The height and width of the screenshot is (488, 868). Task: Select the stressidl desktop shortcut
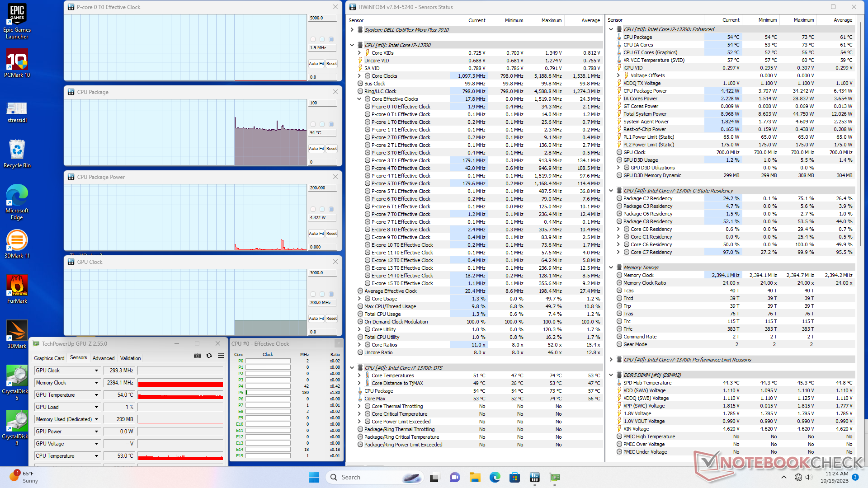17,112
